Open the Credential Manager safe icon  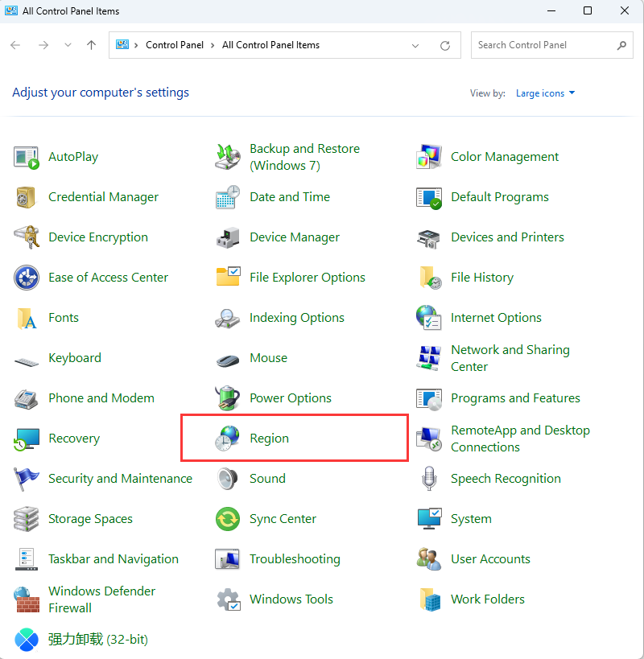point(26,197)
